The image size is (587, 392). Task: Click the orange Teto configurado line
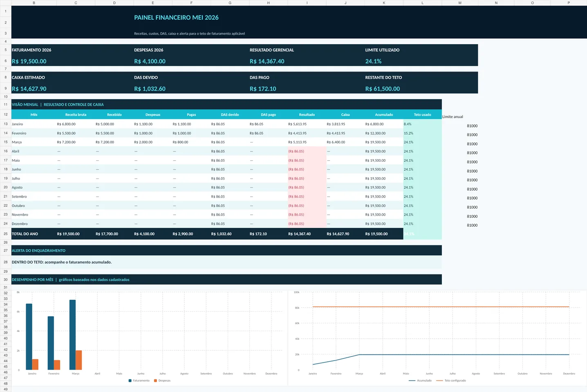pyautogui.click(x=441, y=307)
